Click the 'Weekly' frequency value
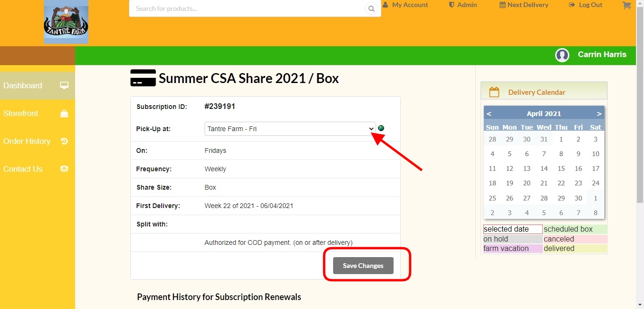 click(x=215, y=169)
